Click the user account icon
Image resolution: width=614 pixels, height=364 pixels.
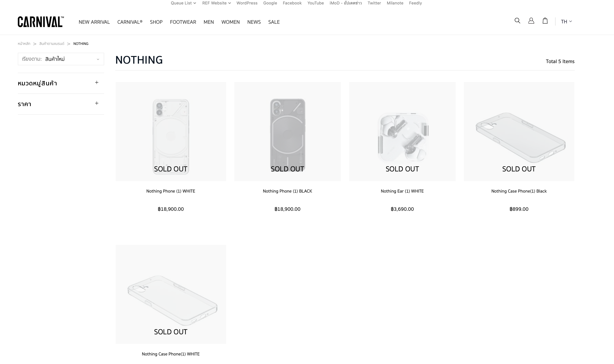point(531,21)
